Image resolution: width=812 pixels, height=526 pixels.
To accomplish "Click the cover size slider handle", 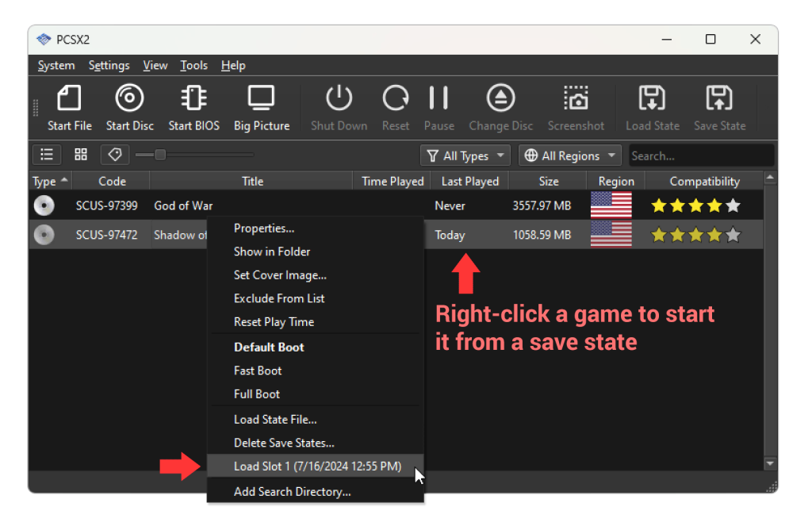I will click(x=160, y=155).
